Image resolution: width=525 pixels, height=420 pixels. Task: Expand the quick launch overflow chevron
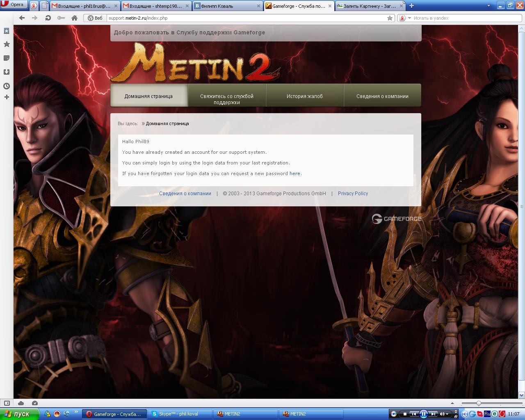pyautogui.click(x=76, y=412)
